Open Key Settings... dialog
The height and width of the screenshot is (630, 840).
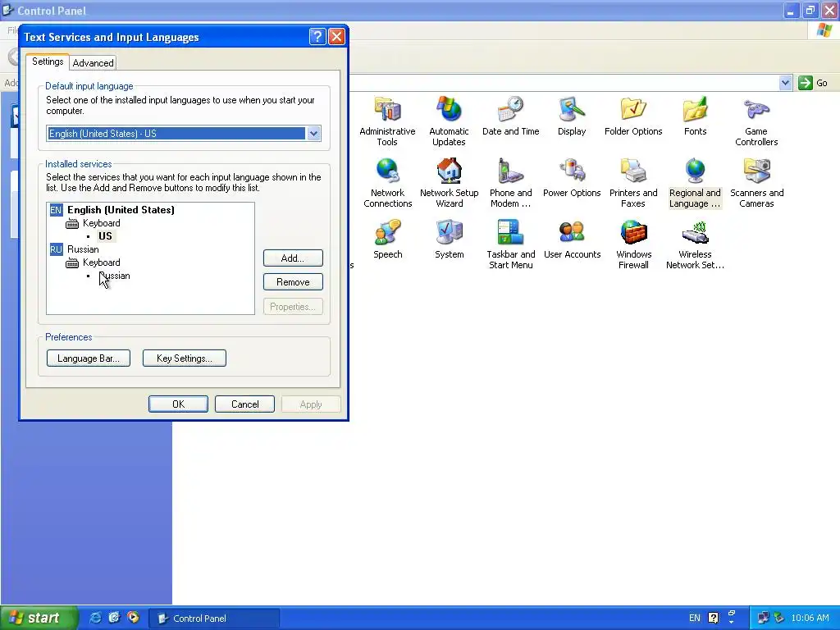[x=185, y=358]
